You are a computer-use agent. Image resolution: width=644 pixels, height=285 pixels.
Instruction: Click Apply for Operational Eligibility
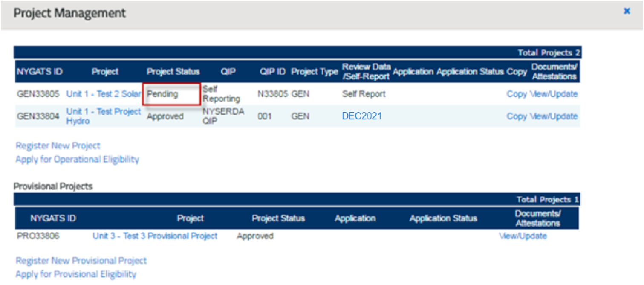point(77,160)
